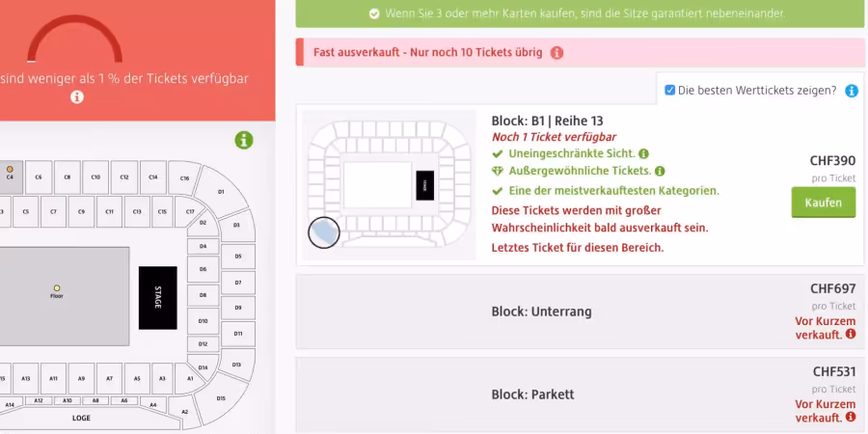
Task: Click the mini stadium map thumbnail
Action: coord(390,185)
